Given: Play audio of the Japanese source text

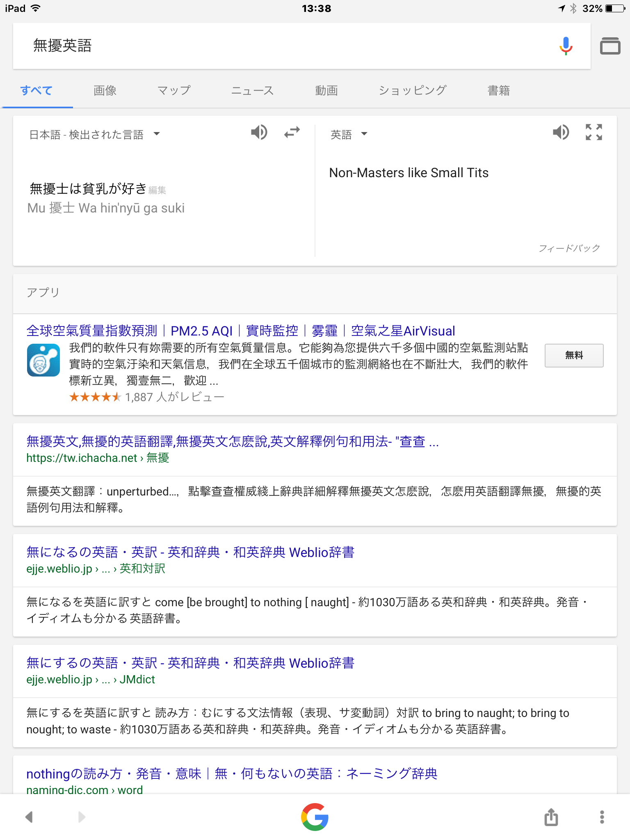Looking at the screenshot, I should [x=259, y=132].
